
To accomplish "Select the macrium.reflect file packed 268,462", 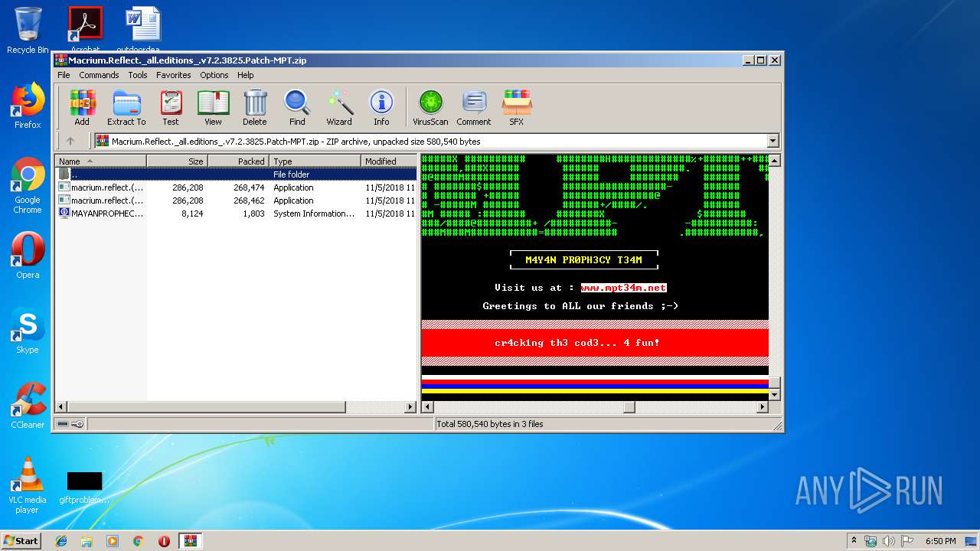I will click(x=236, y=201).
